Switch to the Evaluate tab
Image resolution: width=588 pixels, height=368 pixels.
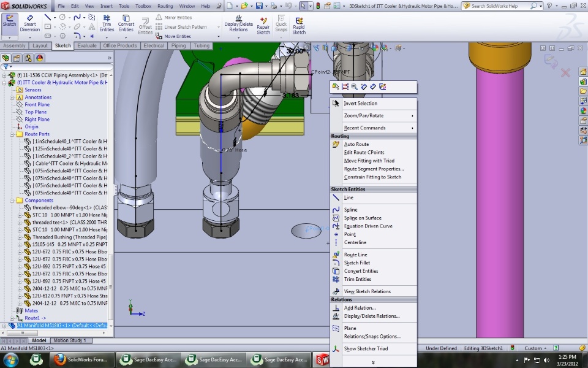(87, 46)
